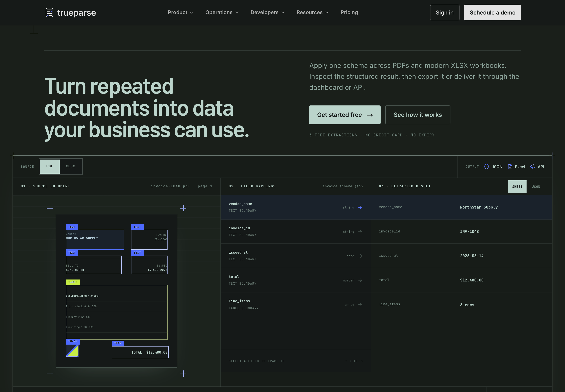Select the total field mapping row

point(296,280)
